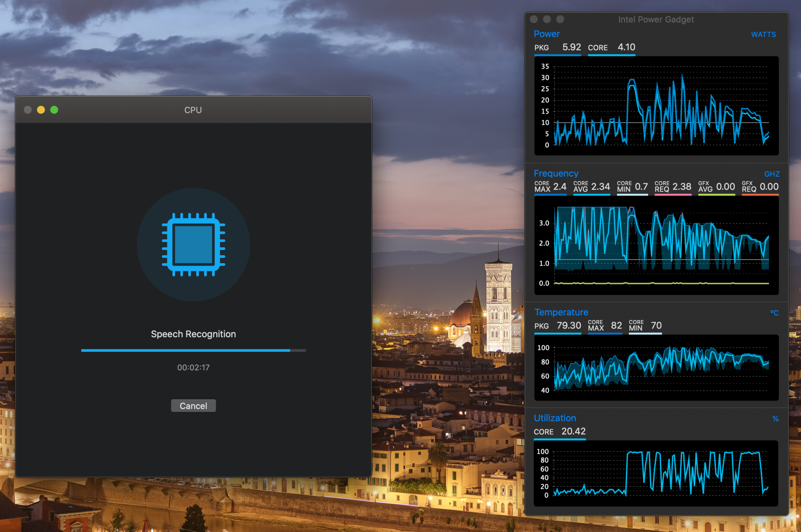
Task: Click the yellow minimize button of CPU window
Action: click(41, 110)
